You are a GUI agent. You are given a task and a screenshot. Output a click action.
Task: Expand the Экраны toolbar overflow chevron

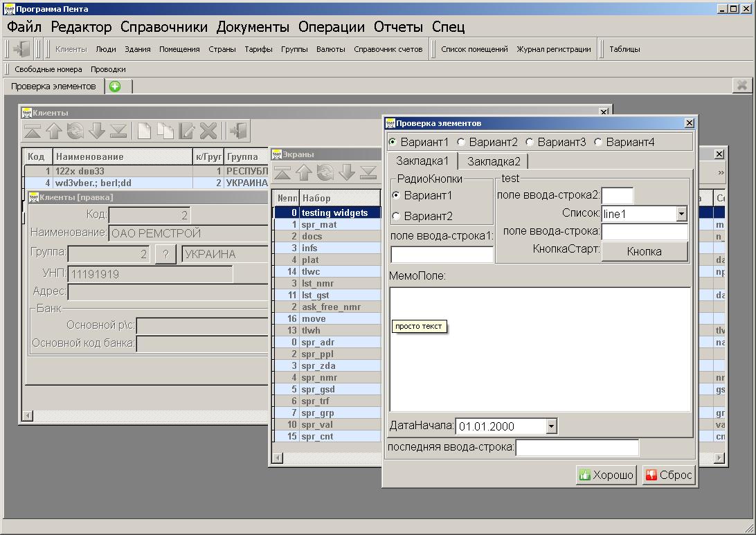coord(721,172)
